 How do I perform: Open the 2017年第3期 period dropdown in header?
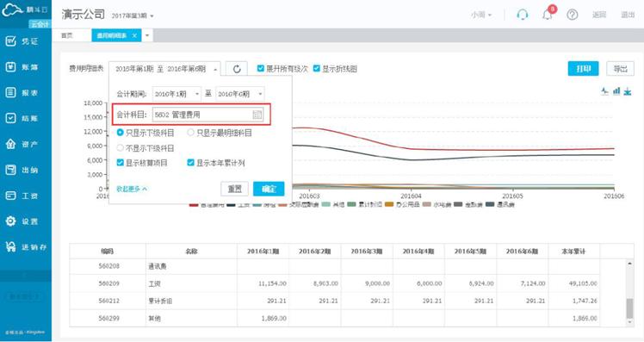133,16
